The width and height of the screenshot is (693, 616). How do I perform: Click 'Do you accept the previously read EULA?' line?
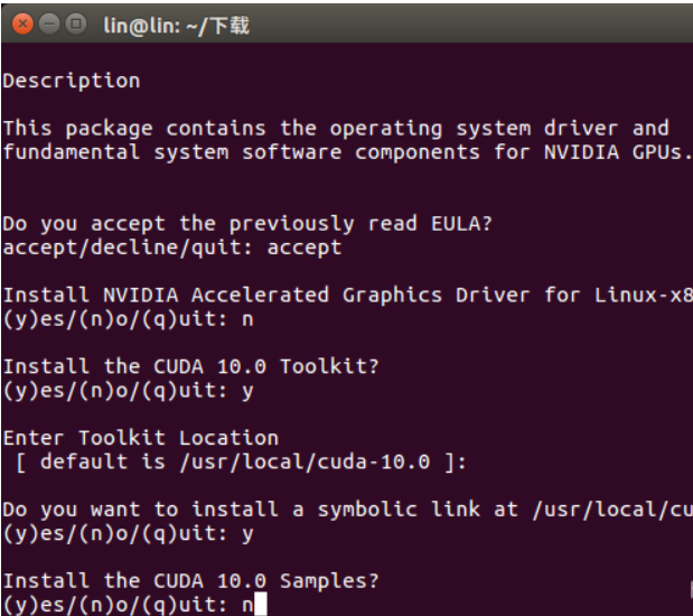[247, 224]
